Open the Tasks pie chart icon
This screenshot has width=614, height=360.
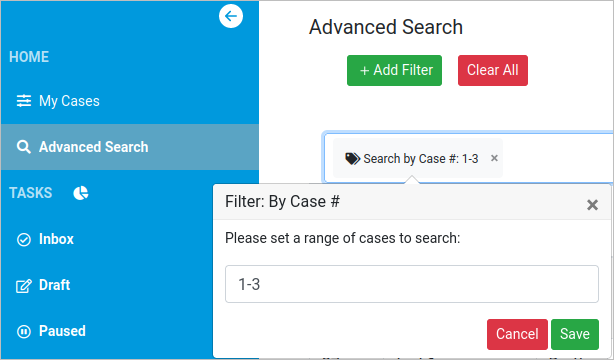81,193
